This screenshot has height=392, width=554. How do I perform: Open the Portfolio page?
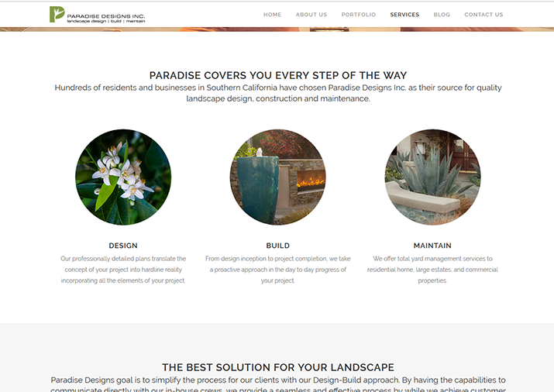358,15
